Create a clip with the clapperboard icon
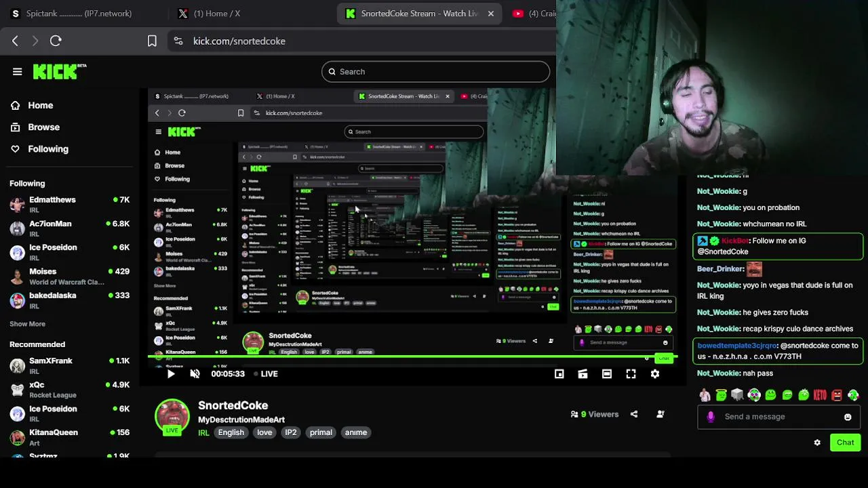This screenshot has width=868, height=488. [x=583, y=373]
